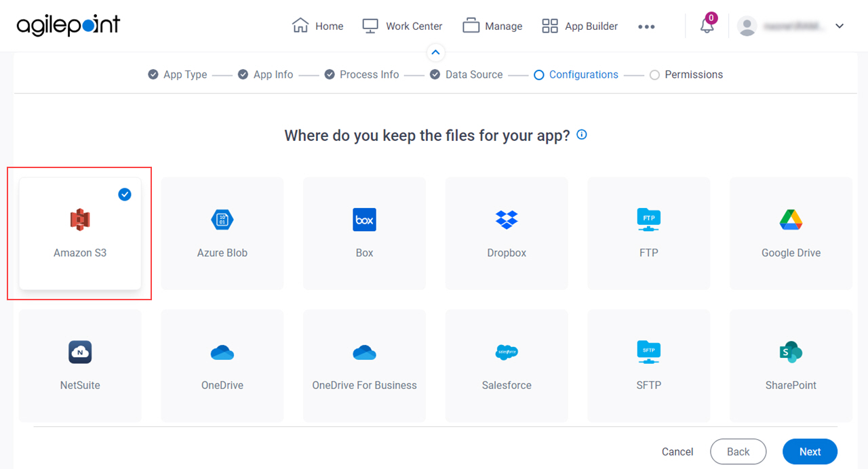Pick the SFTP folder icon
This screenshot has height=469, width=868.
click(649, 352)
